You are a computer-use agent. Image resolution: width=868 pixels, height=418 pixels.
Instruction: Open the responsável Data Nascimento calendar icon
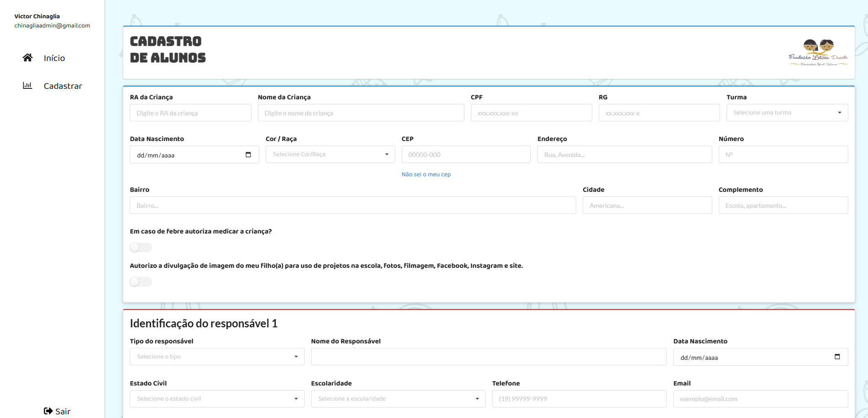pos(837,357)
